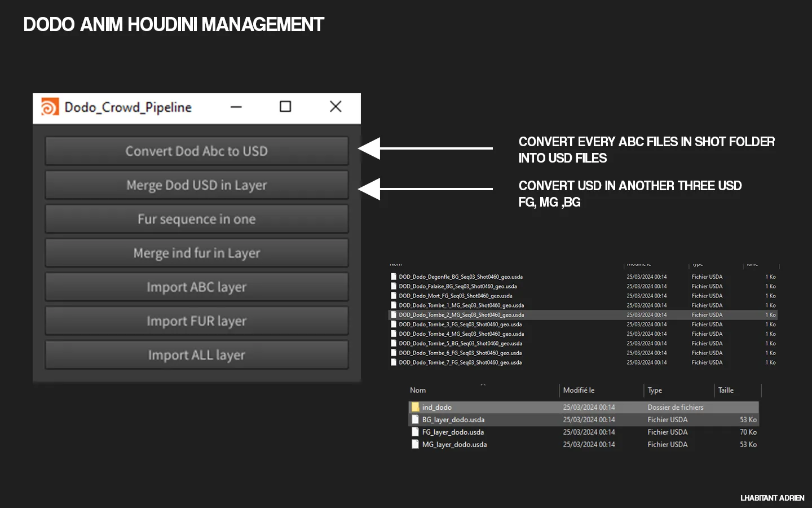Open the ind_dodo folder name

tap(437, 407)
